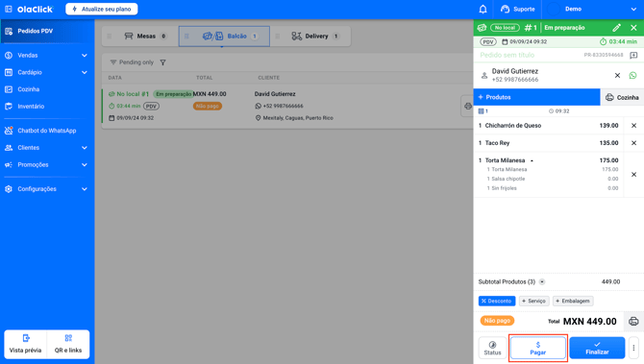The width and height of the screenshot is (644, 364).
Task: Collapse the Torta Milanesa modifiers
Action: (x=532, y=160)
